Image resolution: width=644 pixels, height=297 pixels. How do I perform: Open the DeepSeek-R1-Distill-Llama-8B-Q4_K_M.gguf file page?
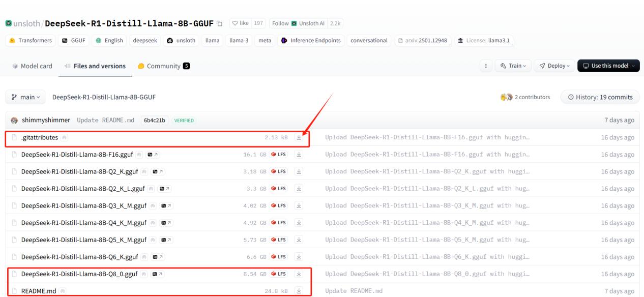click(x=83, y=223)
